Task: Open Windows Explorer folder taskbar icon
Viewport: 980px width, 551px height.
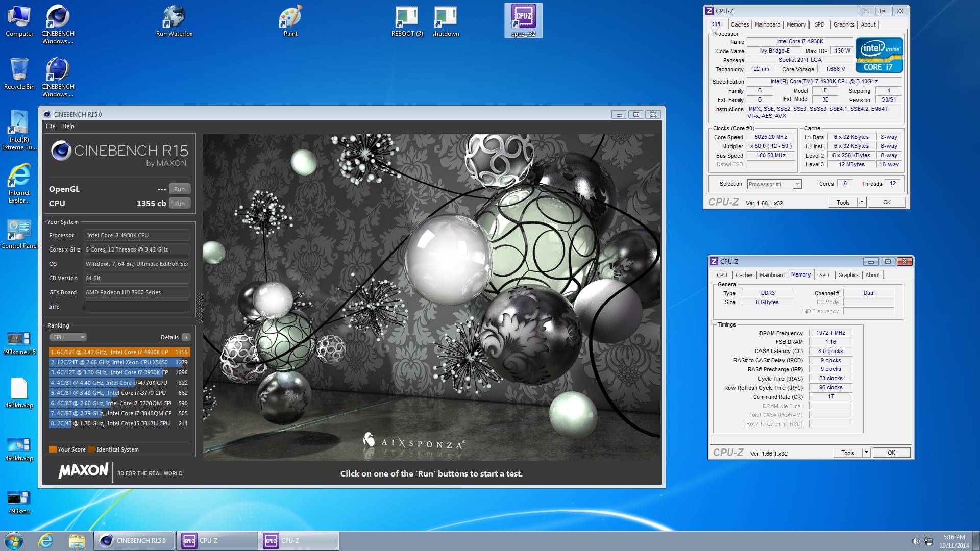Action: pyautogui.click(x=77, y=541)
